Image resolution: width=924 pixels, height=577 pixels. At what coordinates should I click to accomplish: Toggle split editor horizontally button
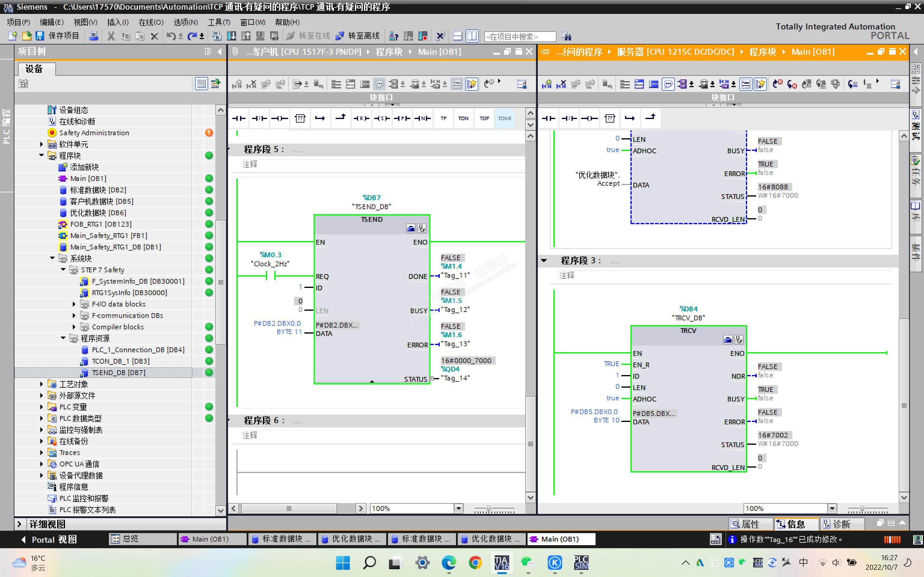(457, 36)
